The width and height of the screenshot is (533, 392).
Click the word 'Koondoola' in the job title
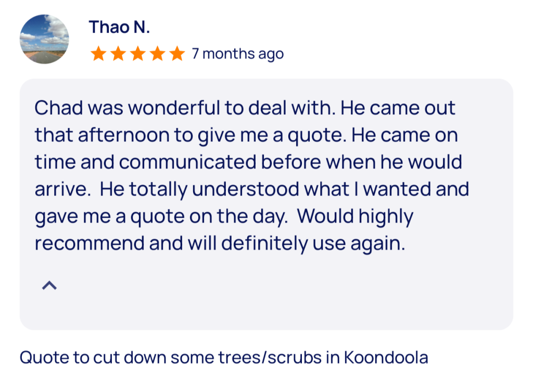tap(386, 358)
